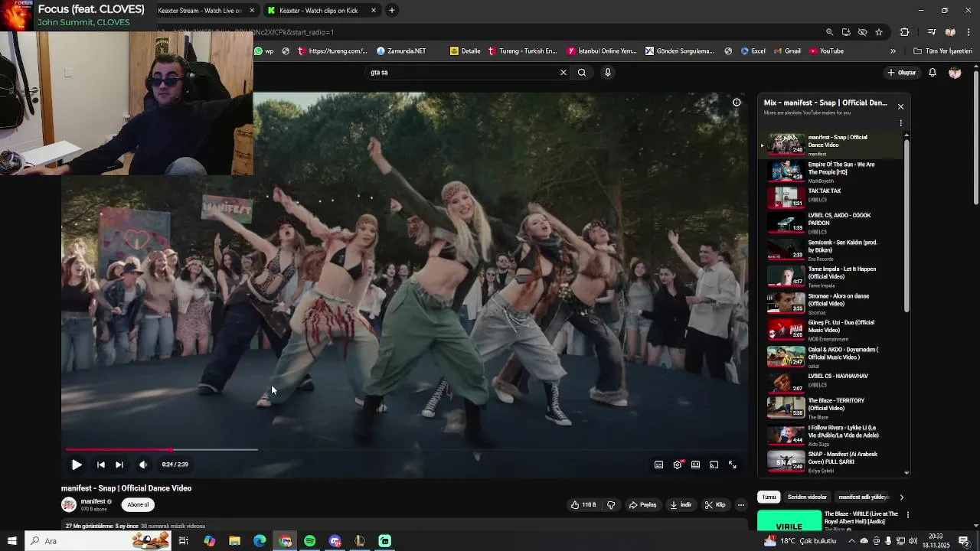Toggle subtitles on the video player

pos(658,465)
